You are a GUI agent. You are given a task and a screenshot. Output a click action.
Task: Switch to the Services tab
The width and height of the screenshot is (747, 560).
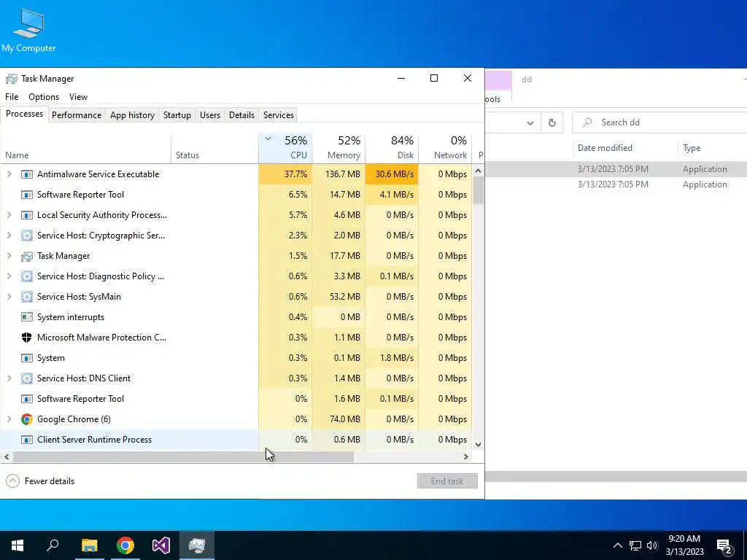[x=279, y=115]
